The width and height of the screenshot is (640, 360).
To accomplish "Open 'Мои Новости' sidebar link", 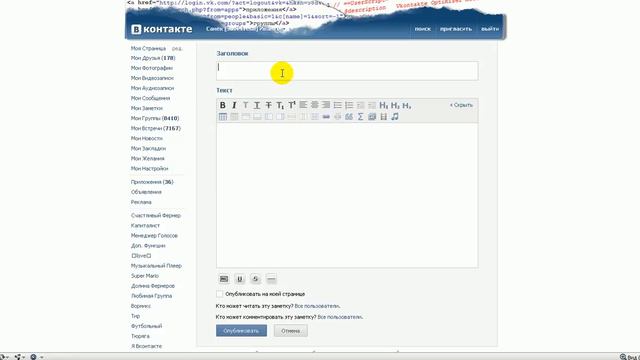I will pos(147,138).
